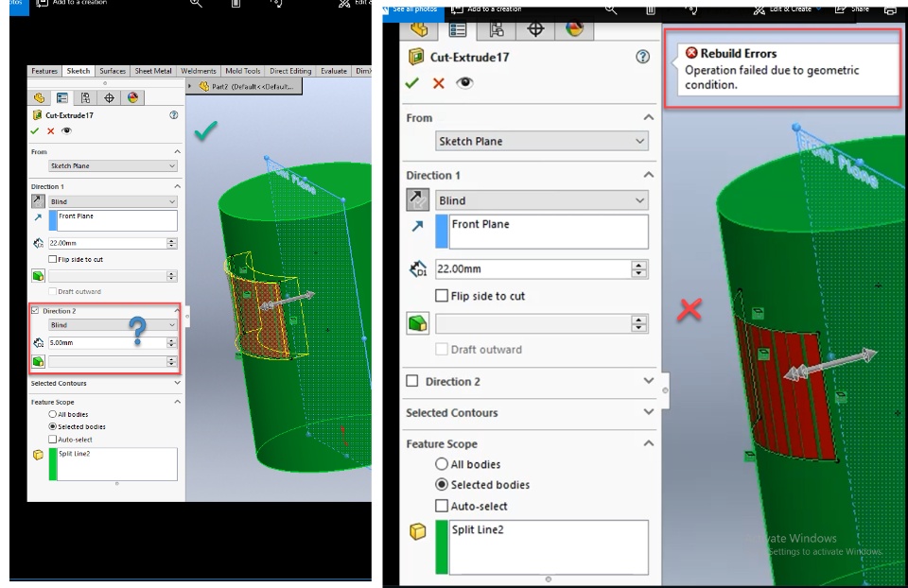Open the Sheet Metal tab

(x=153, y=71)
